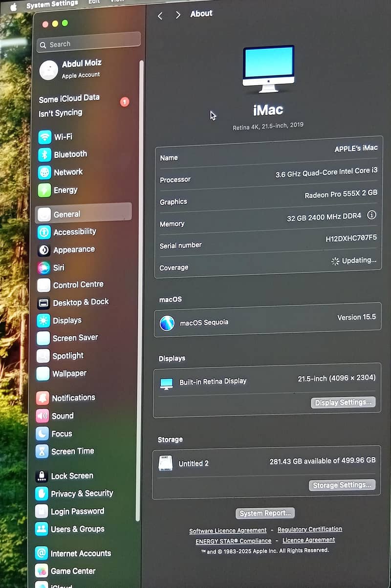The image size is (391, 588).
Task: Click the sidebar Search field
Action: tap(89, 44)
